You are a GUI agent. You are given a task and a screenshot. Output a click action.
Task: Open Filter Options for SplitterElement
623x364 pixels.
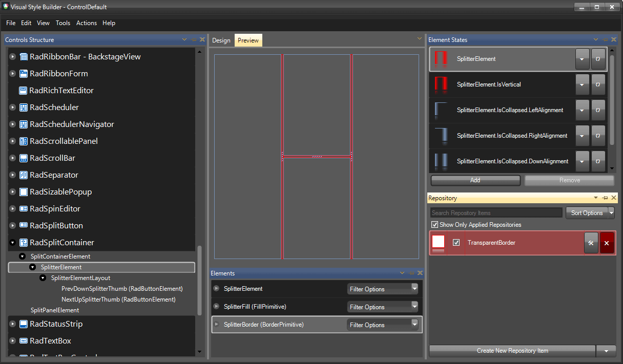coord(383,289)
